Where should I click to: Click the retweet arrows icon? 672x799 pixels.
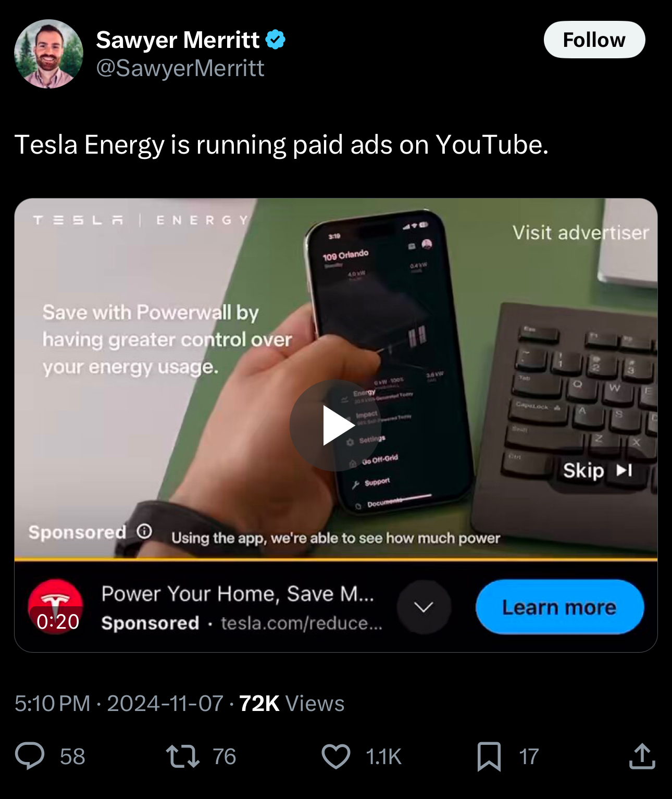pos(182,756)
